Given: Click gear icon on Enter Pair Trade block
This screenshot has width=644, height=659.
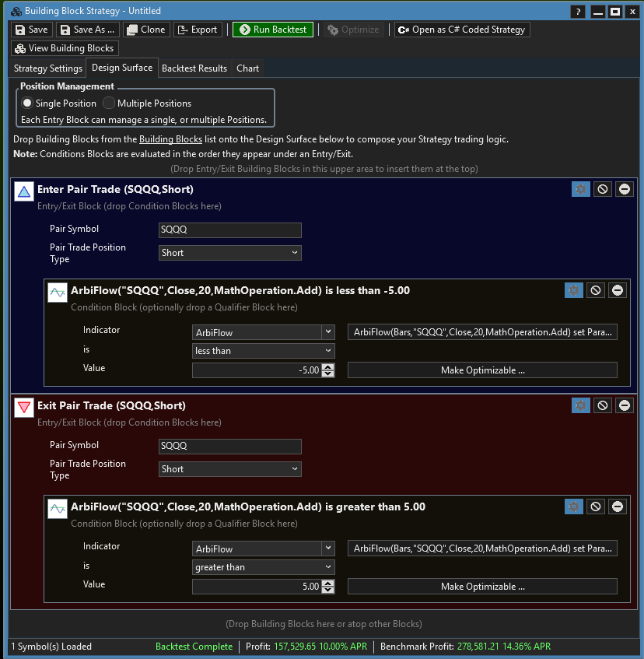Looking at the screenshot, I should tap(581, 189).
